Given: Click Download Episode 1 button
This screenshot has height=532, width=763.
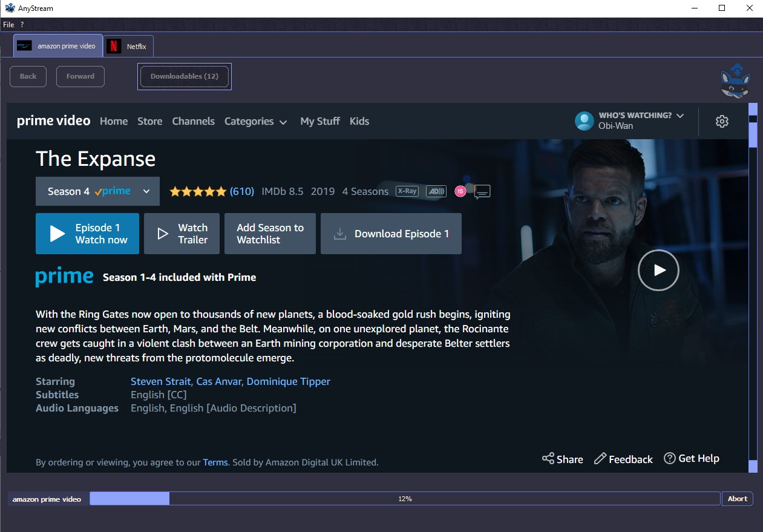Looking at the screenshot, I should pyautogui.click(x=391, y=234).
